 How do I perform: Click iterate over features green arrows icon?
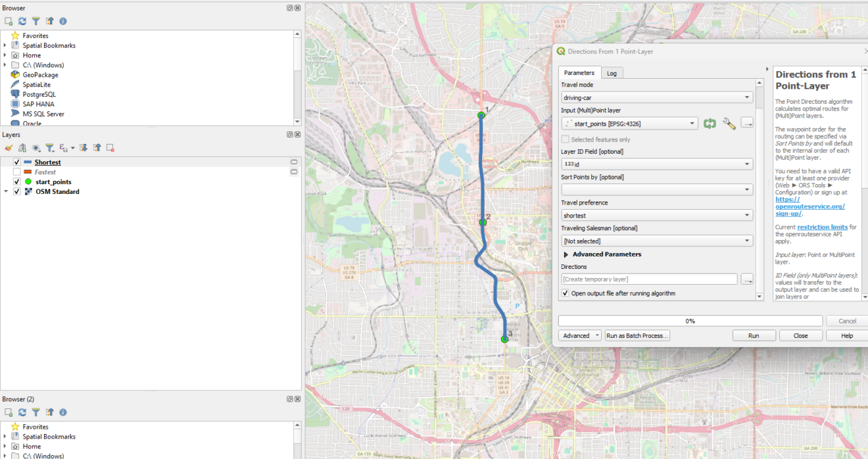710,124
